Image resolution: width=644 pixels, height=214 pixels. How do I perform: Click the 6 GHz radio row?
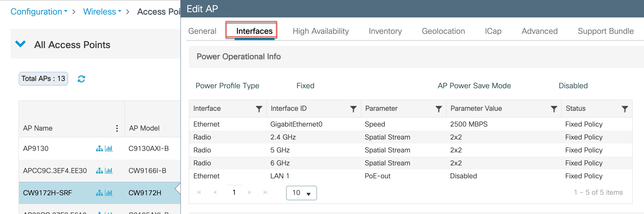(x=411, y=163)
